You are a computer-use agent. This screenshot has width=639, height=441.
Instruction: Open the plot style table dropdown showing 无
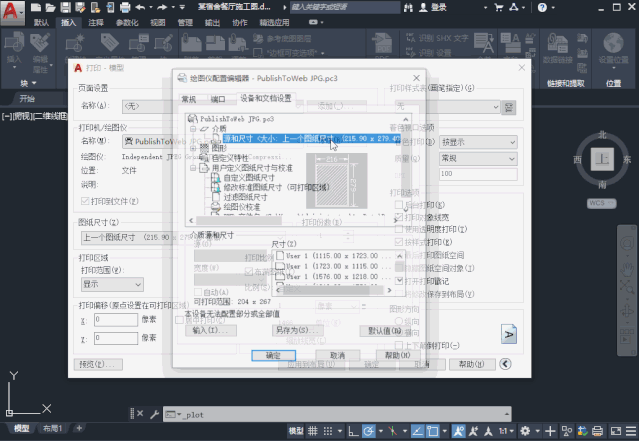(x=447, y=107)
